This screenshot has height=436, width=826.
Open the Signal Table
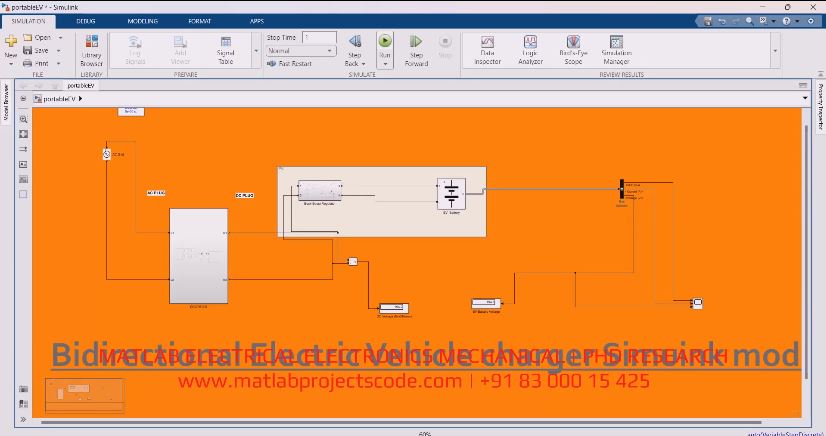225,51
